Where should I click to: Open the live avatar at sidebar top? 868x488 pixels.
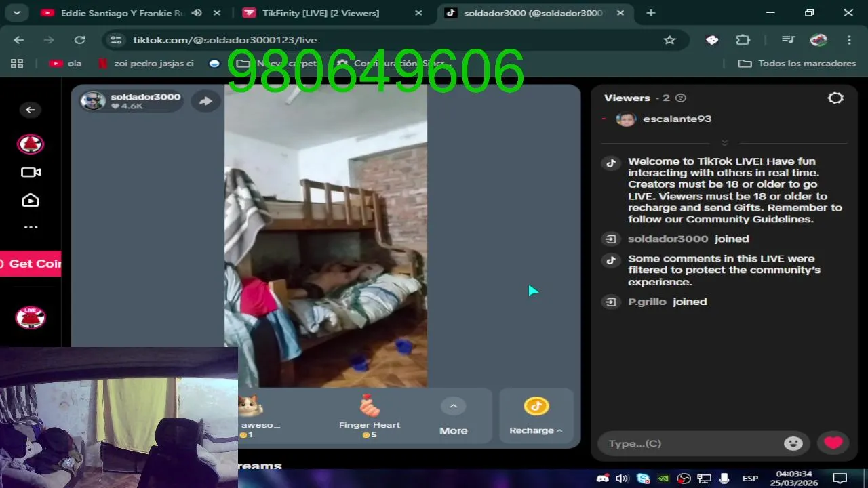pyautogui.click(x=31, y=144)
